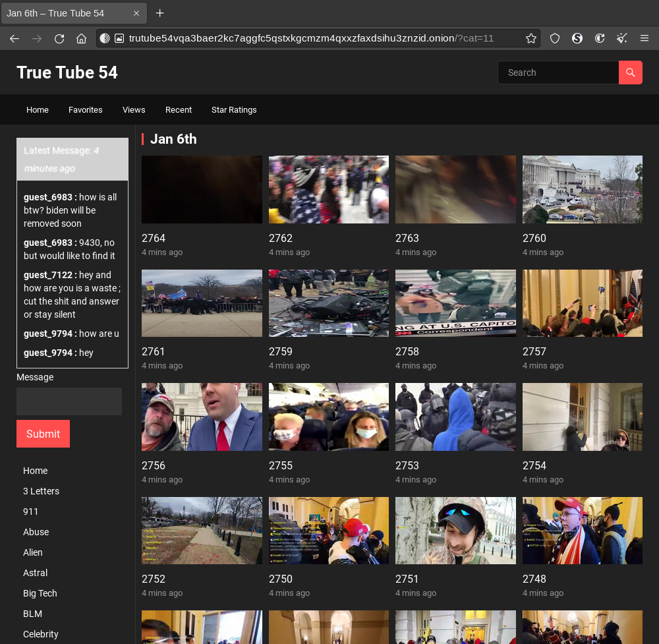Click the video title 2756
This screenshot has height=644, width=659.
(154, 465)
